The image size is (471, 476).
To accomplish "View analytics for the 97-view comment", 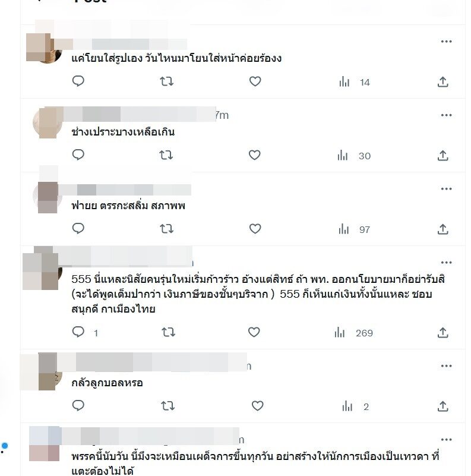I will (344, 229).
